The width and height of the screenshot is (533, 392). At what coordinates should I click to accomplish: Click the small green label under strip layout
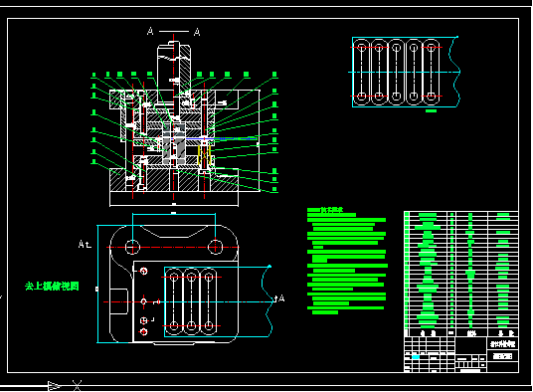[x=431, y=110]
